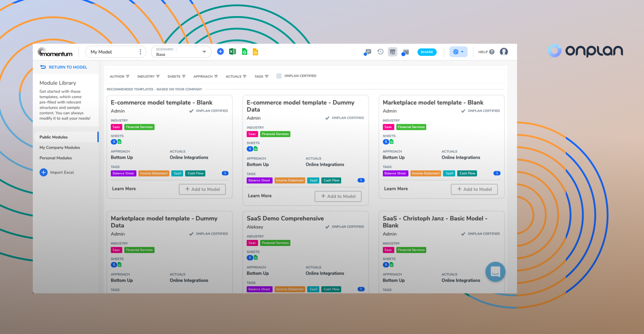Screen dimensions: 644x334
Task: Launch the Intercom chat bubble
Action: 495,272
